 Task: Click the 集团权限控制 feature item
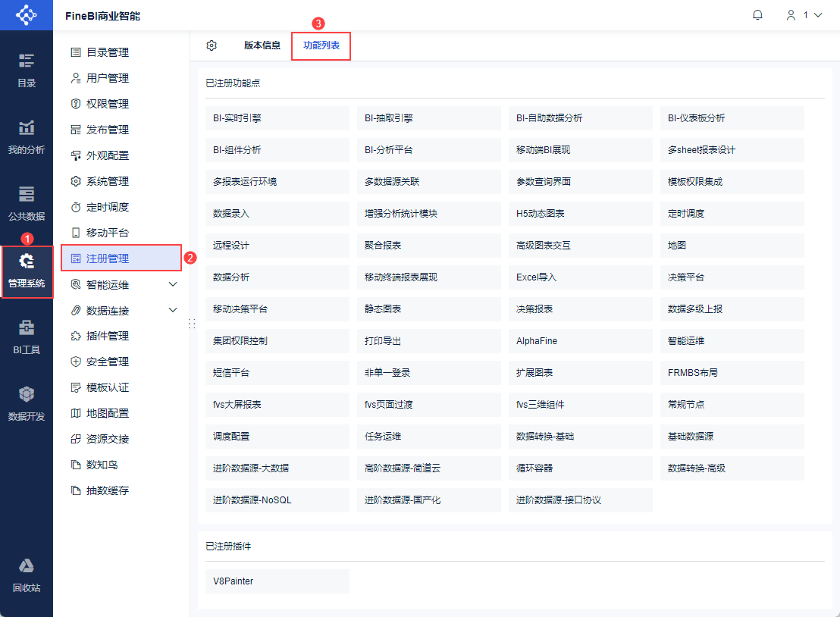point(277,341)
